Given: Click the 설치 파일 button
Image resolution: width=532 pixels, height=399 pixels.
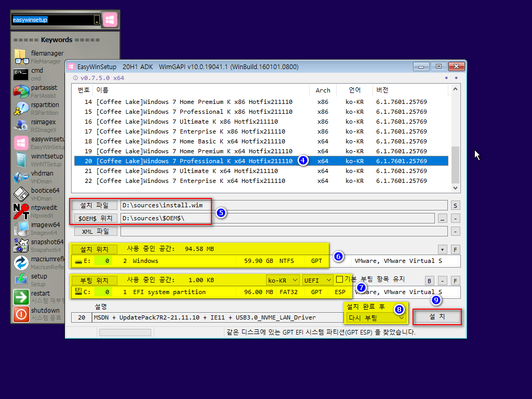Looking at the screenshot, I should 95,205.
